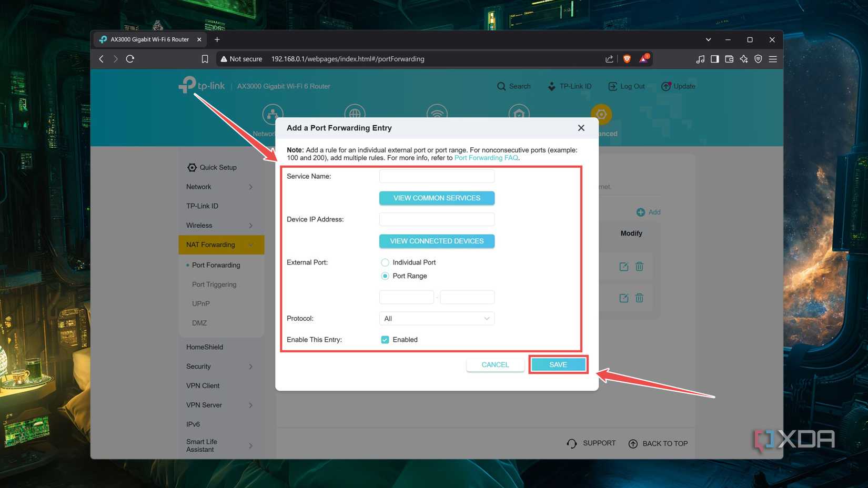The height and width of the screenshot is (488, 868).
Task: Cancel the port forwarding entry
Action: click(495, 364)
